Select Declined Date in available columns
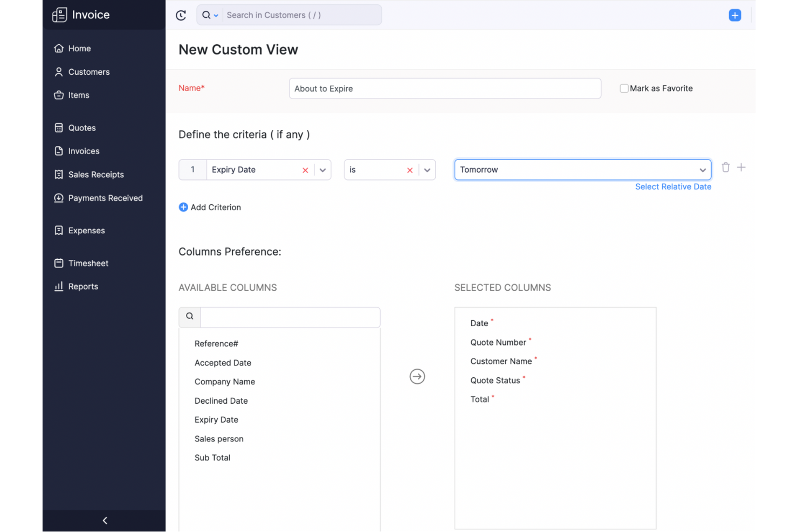The image size is (798, 532). pyautogui.click(x=221, y=400)
